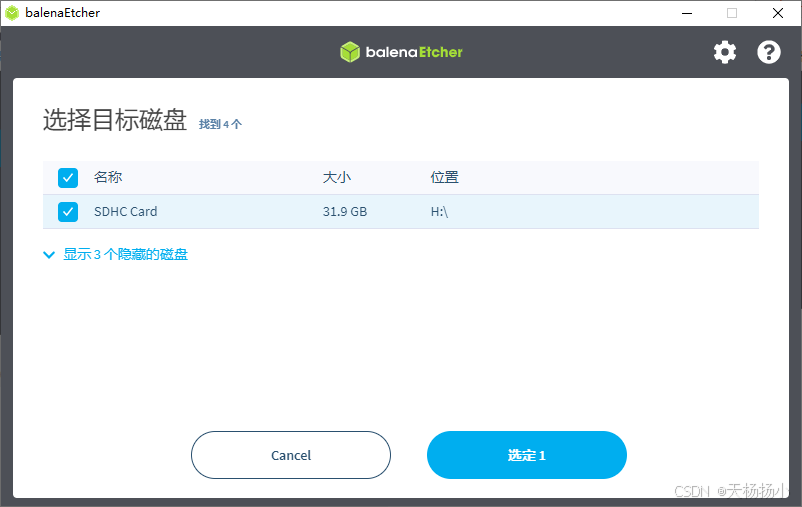Click the balenaEtcher cube logo in header

point(350,52)
